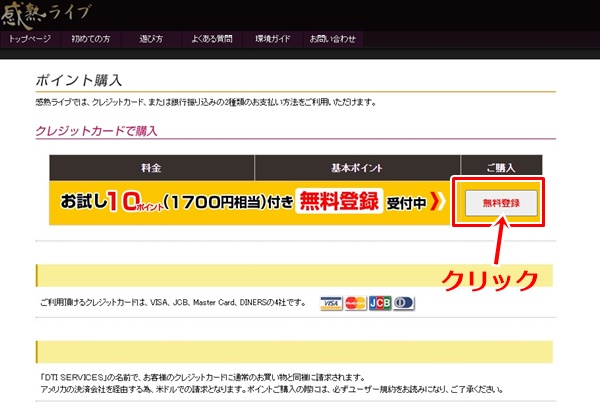Image resolution: width=600 pixels, height=417 pixels.
Task: Click the クレジットカードで購入 section heading
Action: (x=96, y=131)
